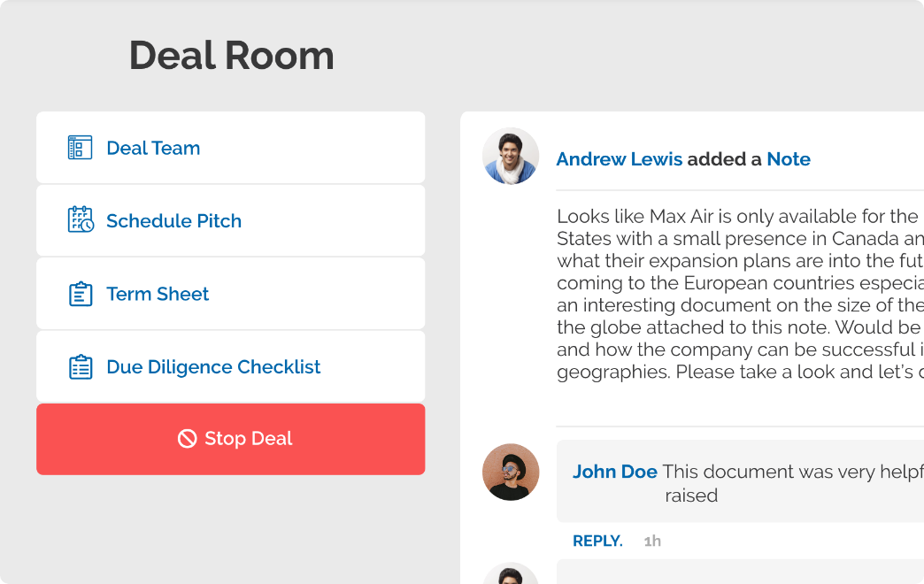Click the Deal Room page heading
This screenshot has width=924, height=584.
click(x=232, y=55)
